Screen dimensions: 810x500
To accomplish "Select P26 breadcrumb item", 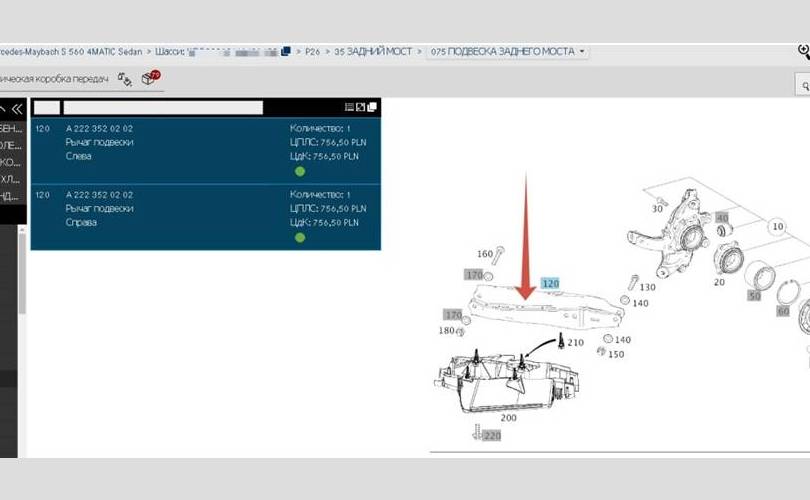I will click(314, 51).
